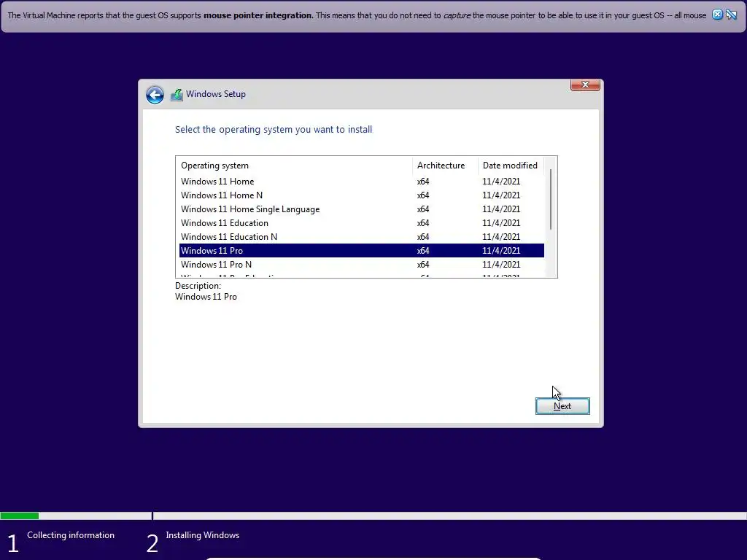The image size is (747, 560).
Task: Click the Architecture column header
Action: pyautogui.click(x=445, y=166)
